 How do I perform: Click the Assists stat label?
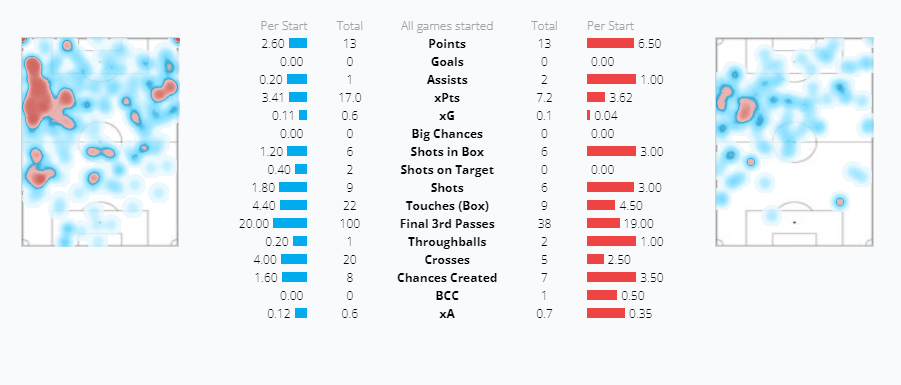click(447, 79)
